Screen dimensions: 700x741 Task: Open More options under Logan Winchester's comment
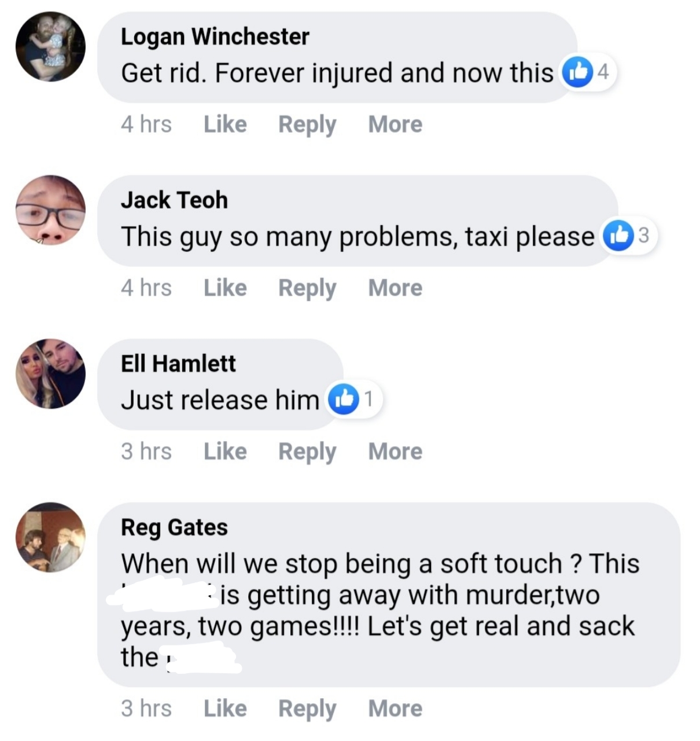pyautogui.click(x=396, y=124)
